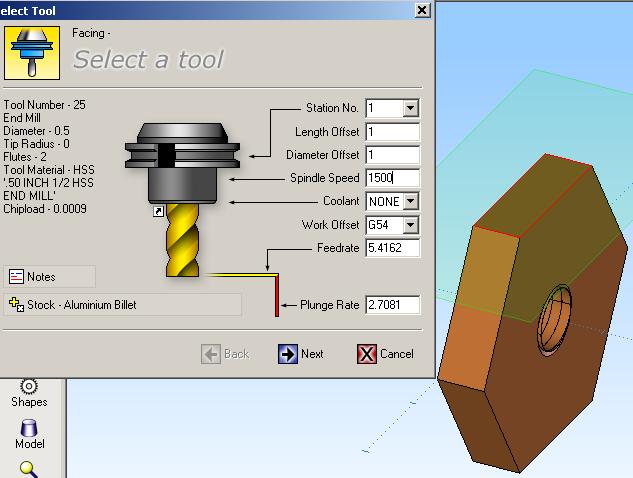Cancel the Select Tool dialog

[x=385, y=353]
